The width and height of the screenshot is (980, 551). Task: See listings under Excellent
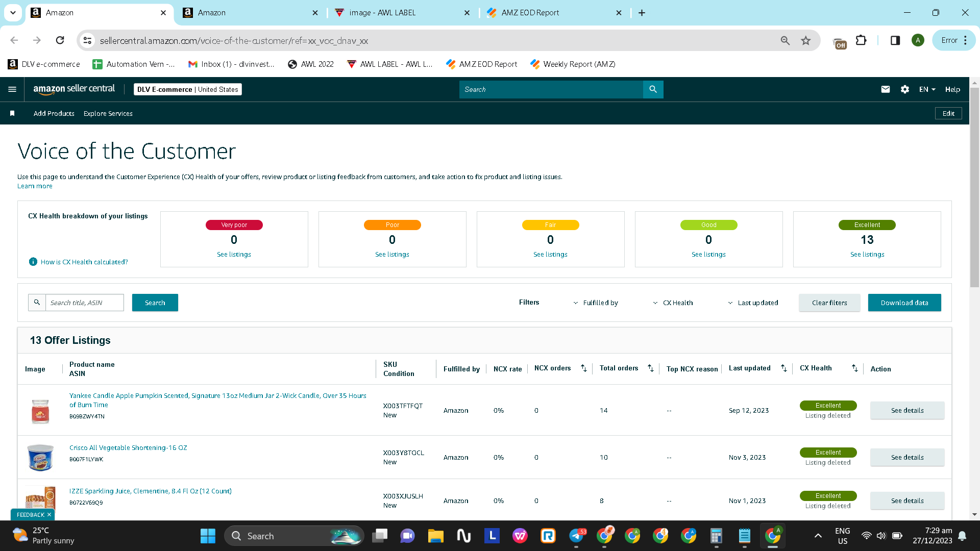click(x=867, y=254)
